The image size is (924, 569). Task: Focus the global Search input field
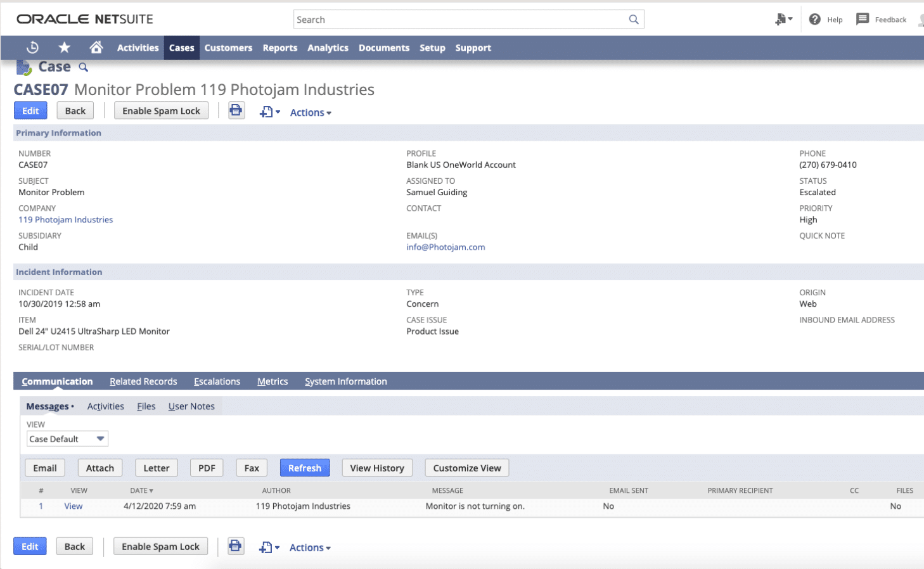(x=461, y=20)
